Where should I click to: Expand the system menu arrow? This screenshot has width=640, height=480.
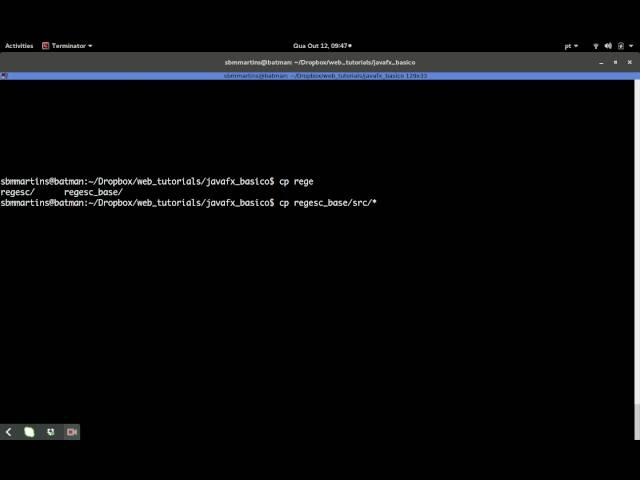point(631,46)
